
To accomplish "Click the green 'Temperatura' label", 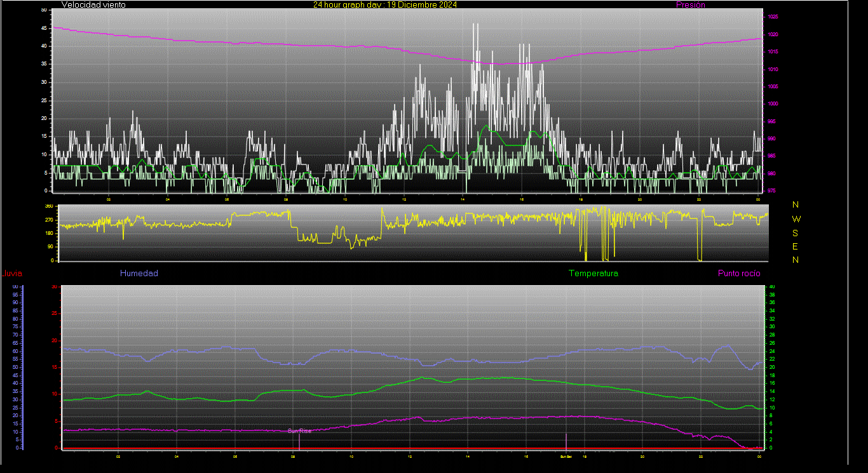I will coord(593,274).
